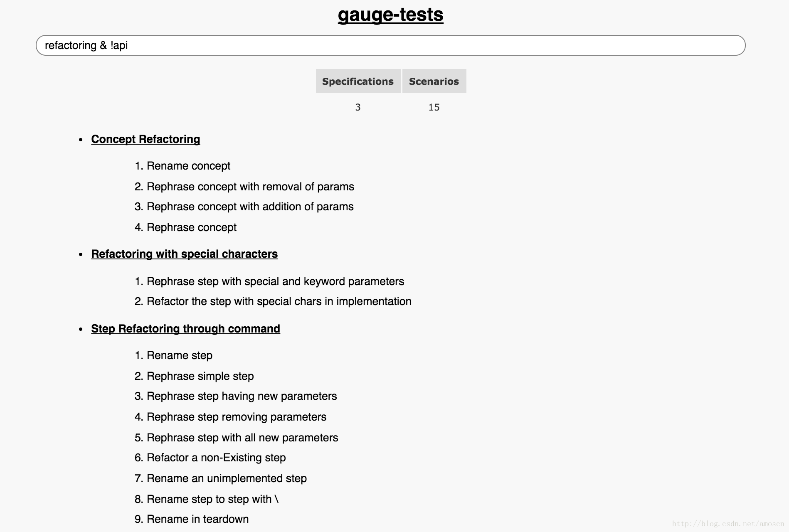Click "Rephrase step removing parameters" scenario

tap(237, 417)
